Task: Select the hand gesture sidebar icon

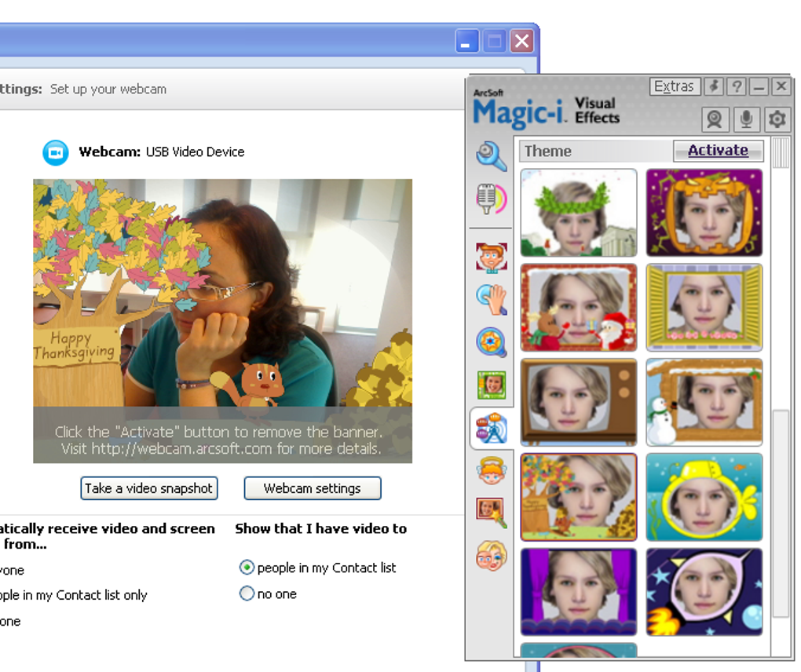Action: click(x=492, y=299)
